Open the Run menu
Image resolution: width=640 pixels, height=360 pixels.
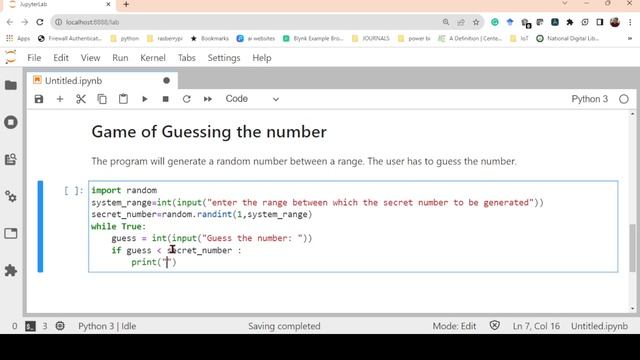tap(120, 58)
